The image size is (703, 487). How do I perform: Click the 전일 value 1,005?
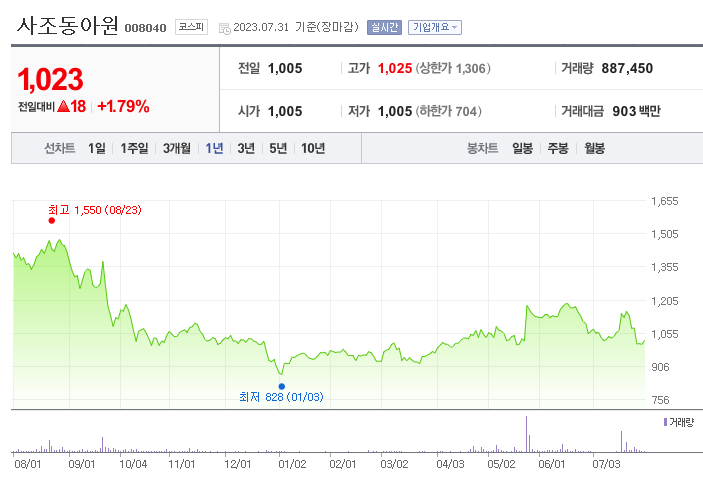(285, 68)
